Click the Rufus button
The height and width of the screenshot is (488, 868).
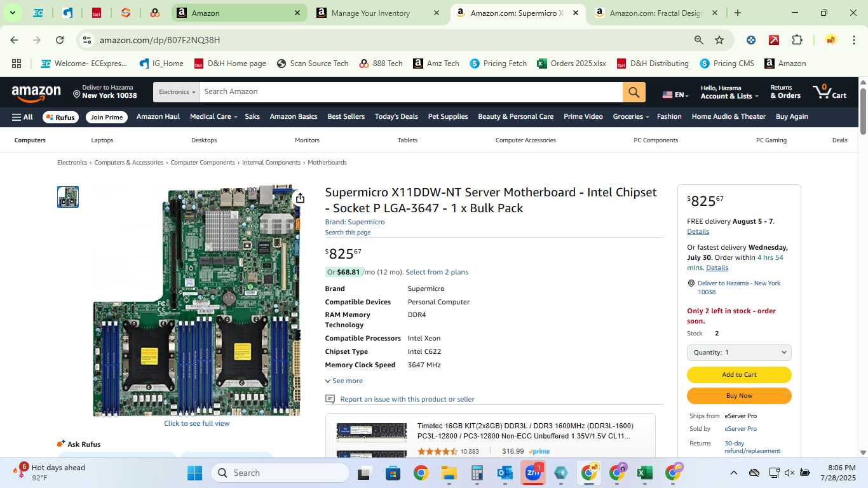(x=60, y=117)
